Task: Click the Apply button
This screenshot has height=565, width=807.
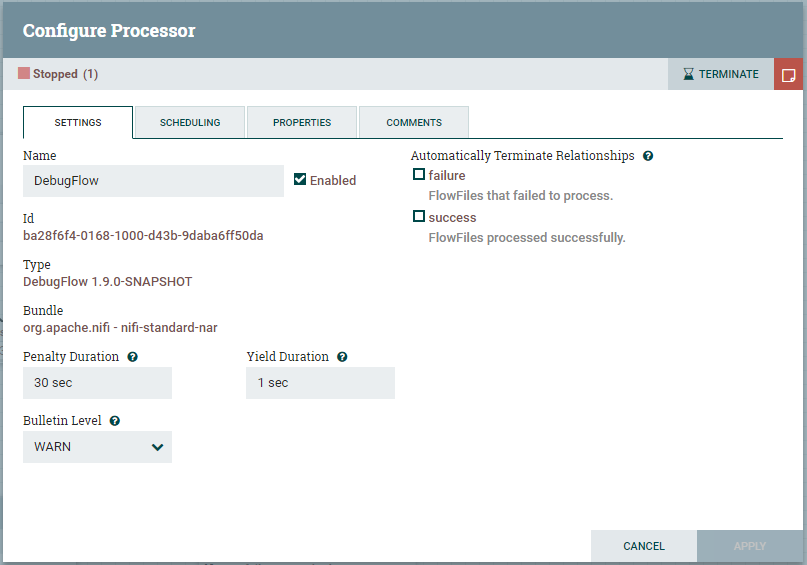Action: tap(750, 546)
